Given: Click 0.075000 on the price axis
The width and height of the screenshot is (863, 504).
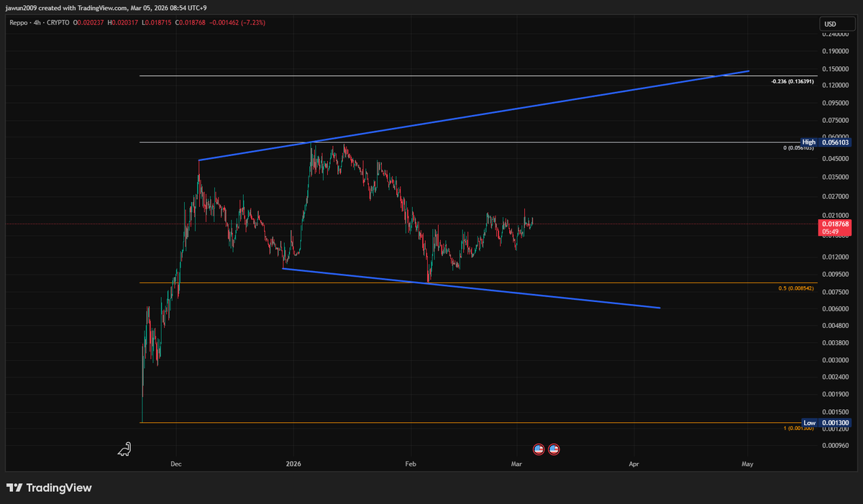Looking at the screenshot, I should tap(834, 120).
